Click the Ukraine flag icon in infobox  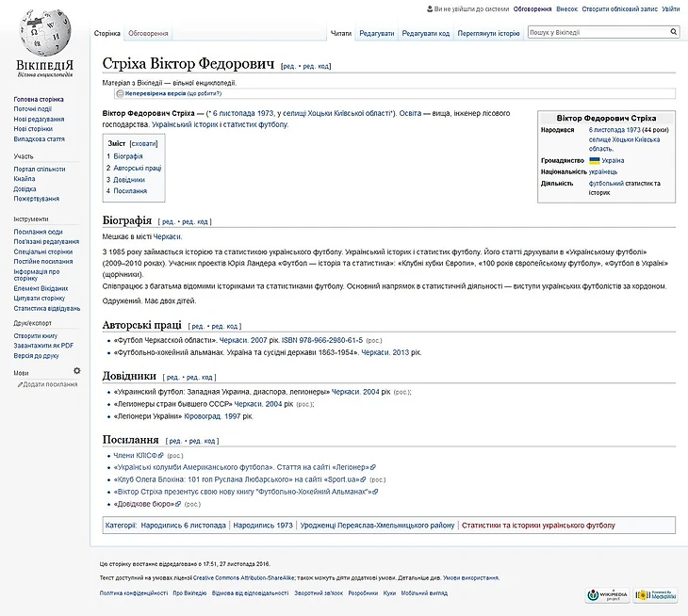(x=595, y=160)
